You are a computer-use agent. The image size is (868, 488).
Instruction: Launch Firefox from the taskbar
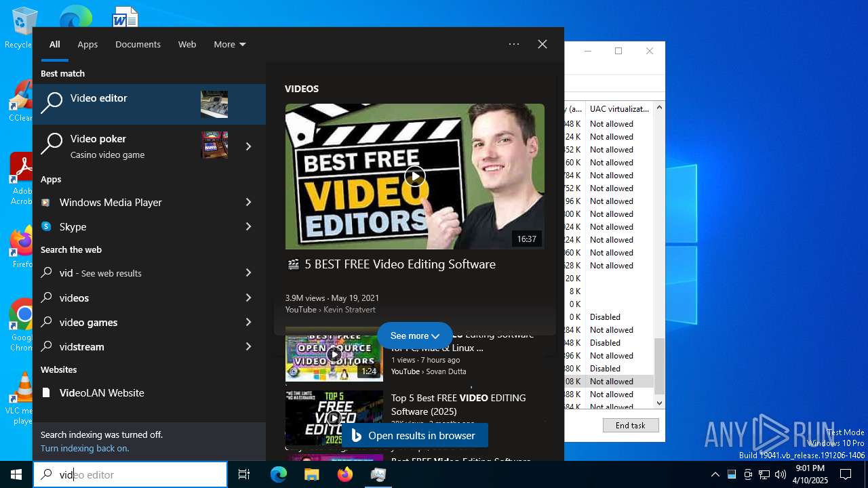click(345, 474)
